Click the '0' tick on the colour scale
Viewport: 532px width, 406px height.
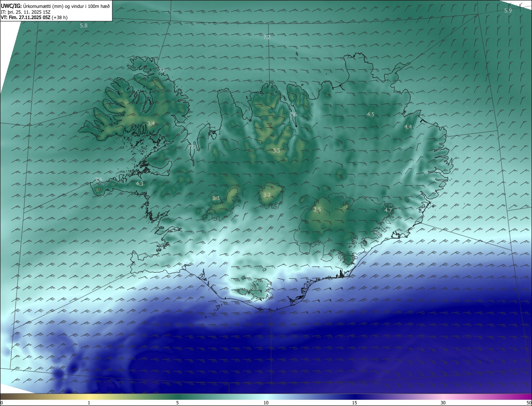tap(2, 403)
